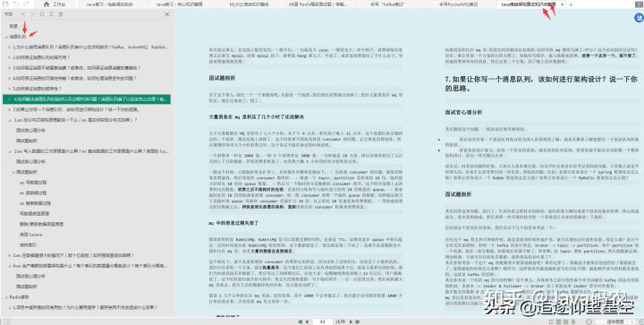Viewport: 644px width, 325px height.
Task: Collapse the '2.es 写入数据的工作原理' bookmark
Action: click(10, 151)
